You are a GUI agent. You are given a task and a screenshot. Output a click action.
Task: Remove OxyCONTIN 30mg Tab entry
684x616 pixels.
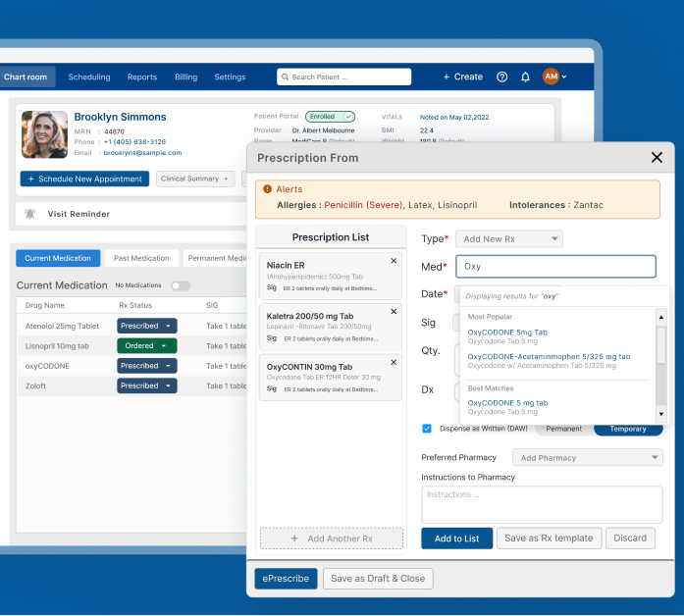coord(394,363)
